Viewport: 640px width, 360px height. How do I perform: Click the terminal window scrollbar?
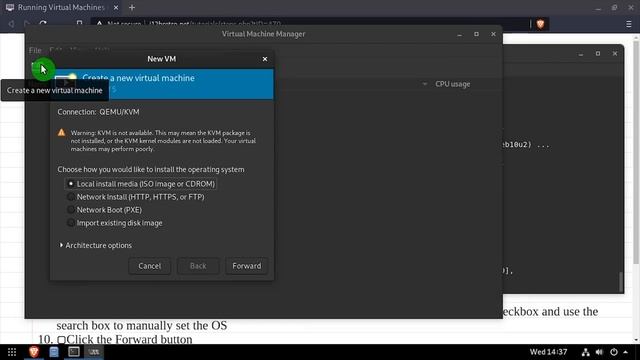pos(621,282)
